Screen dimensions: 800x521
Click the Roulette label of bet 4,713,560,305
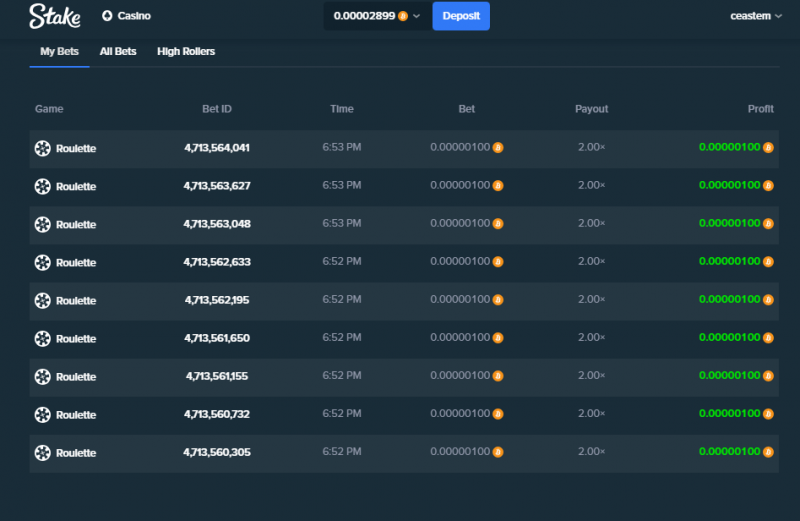coord(76,453)
